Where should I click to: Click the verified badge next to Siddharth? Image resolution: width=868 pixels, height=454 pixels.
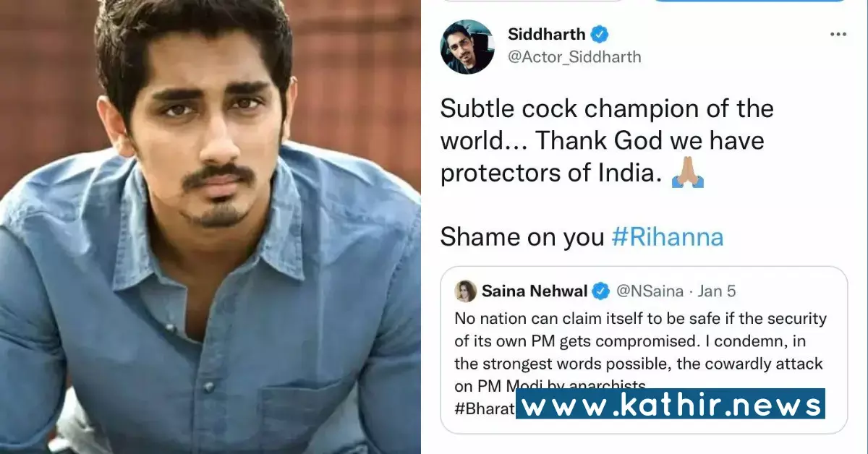pos(600,34)
